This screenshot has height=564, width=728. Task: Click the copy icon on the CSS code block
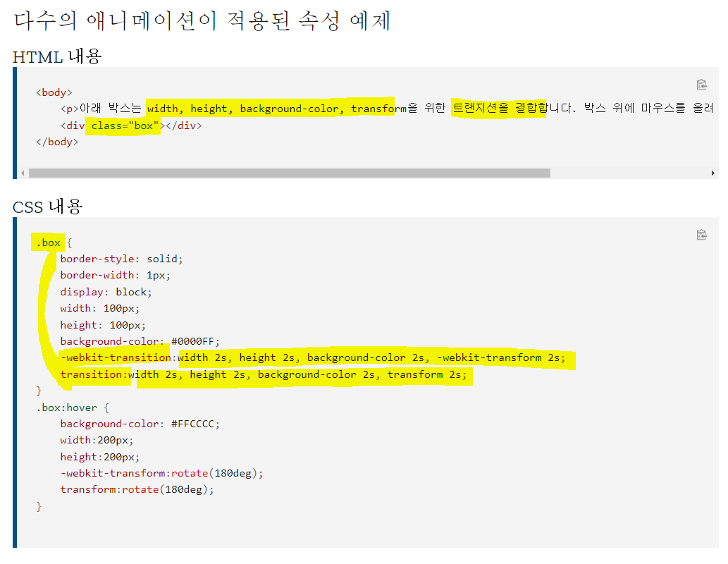click(701, 234)
